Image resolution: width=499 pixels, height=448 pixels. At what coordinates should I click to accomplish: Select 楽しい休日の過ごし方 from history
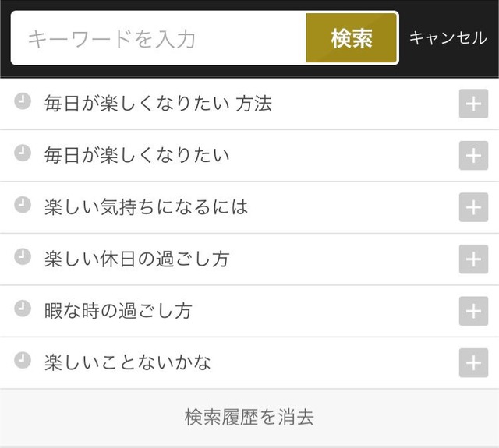click(137, 259)
